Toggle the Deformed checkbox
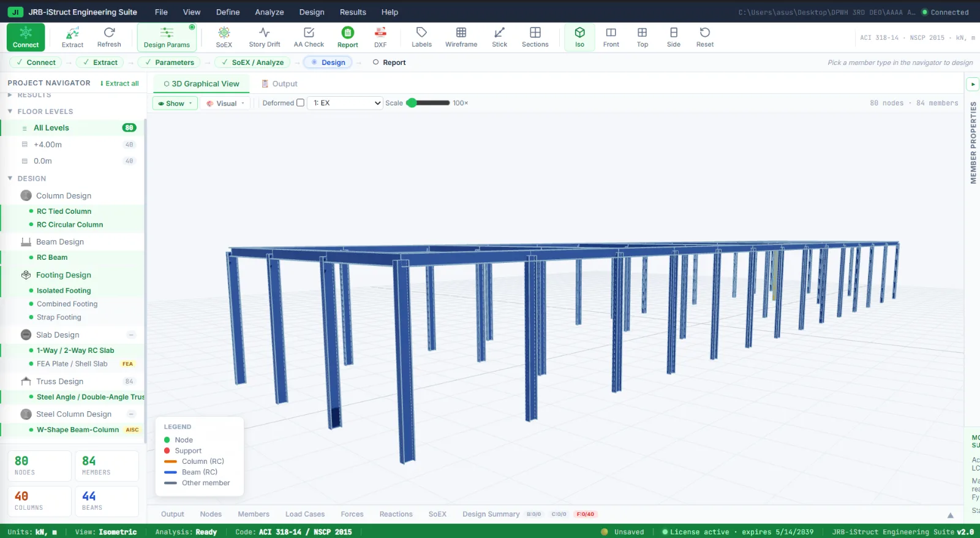Screen dimensions: 980x538 tap(300, 103)
